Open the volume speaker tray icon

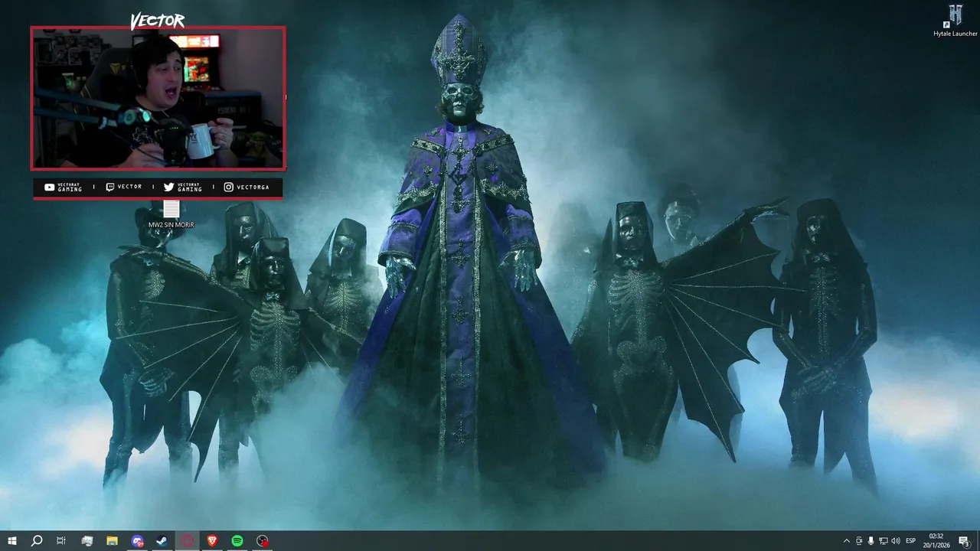pyautogui.click(x=896, y=541)
